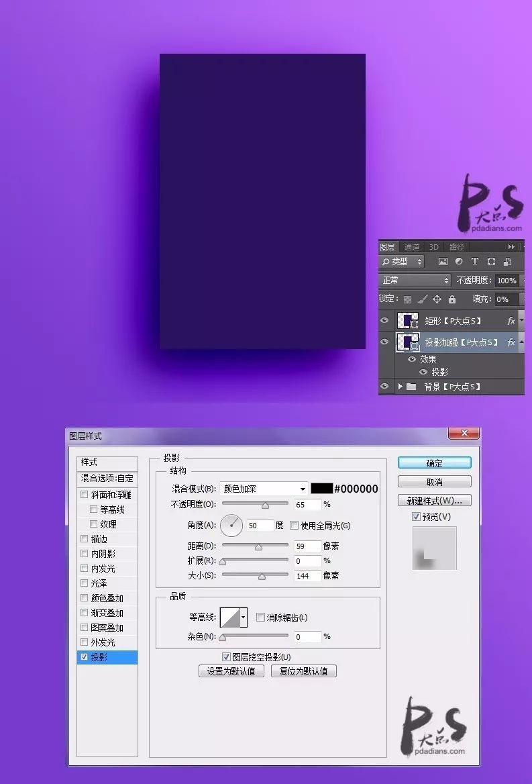The height and width of the screenshot is (784, 532).
Task: Click the 确定 button
Action: (x=434, y=463)
